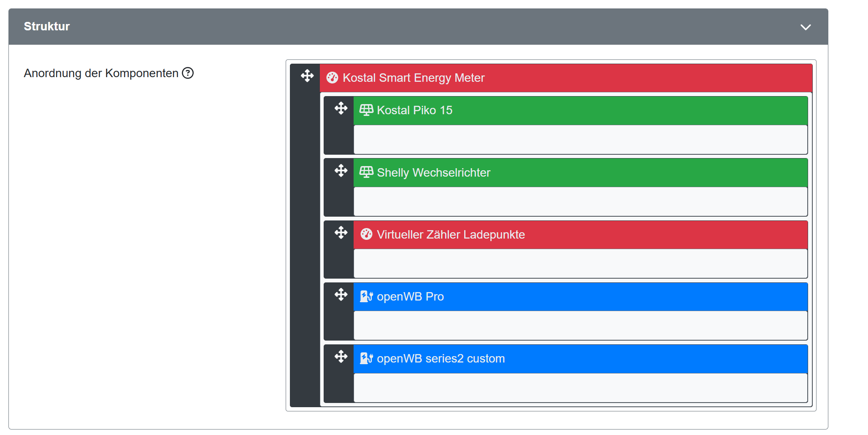The image size is (868, 435).
Task: Click solar panel icon on Kostal Piko 15
Action: [x=366, y=110]
